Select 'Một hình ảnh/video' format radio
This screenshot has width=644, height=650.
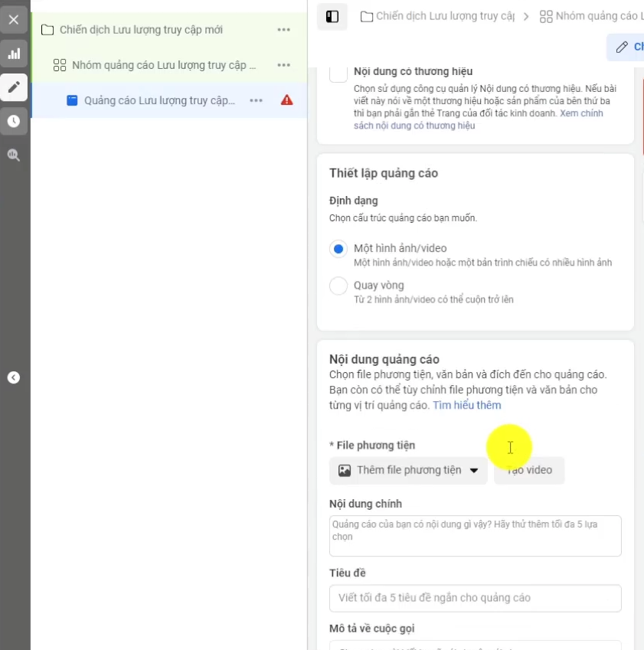click(x=338, y=249)
